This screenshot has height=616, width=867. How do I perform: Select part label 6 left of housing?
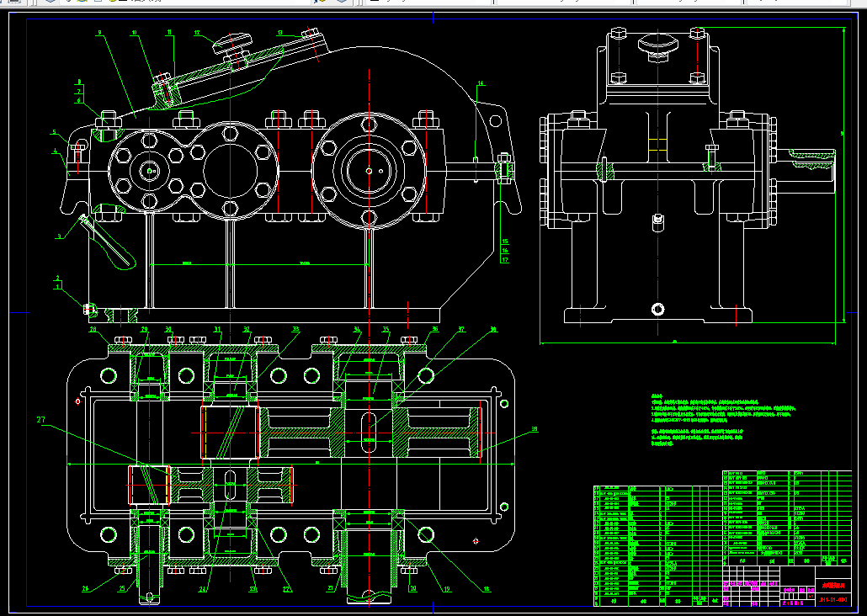click(79, 100)
